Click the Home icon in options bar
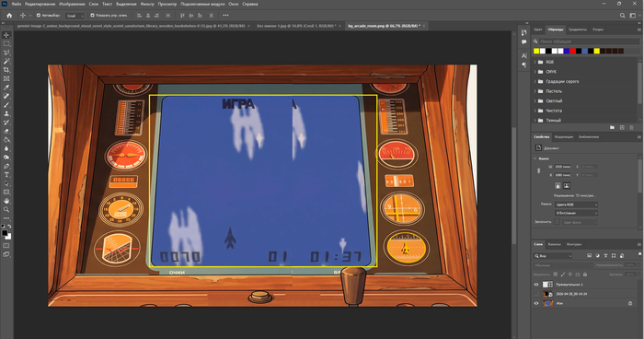The width and height of the screenshot is (644, 339). 9,16
